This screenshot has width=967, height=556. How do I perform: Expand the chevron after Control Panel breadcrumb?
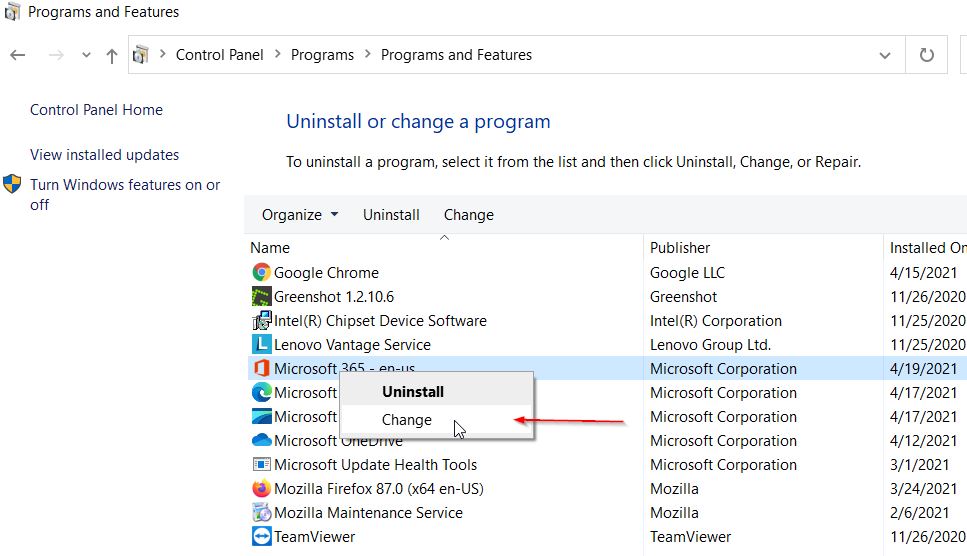click(278, 54)
